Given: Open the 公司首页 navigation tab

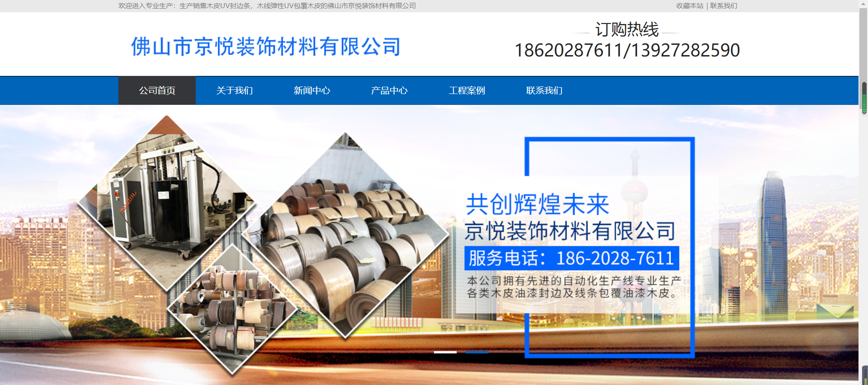Looking at the screenshot, I should pyautogui.click(x=157, y=90).
